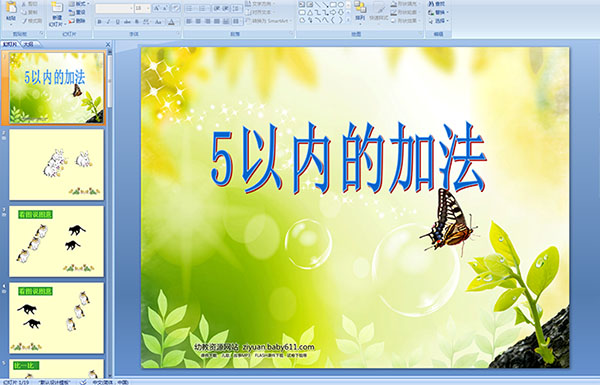600x385 pixels.
Task: Click the Increase Indent icon
Action: pos(226,8)
